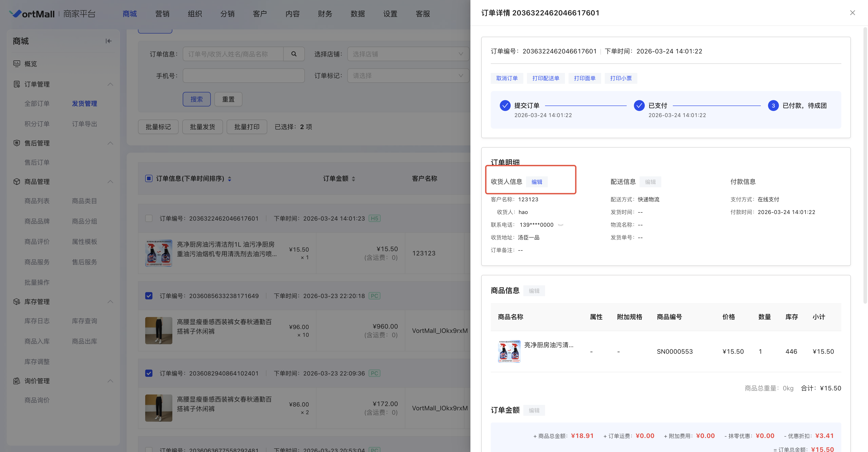This screenshot has height=452, width=868.
Task: Check order 2036322462046617601 checkbox
Action: click(x=149, y=218)
